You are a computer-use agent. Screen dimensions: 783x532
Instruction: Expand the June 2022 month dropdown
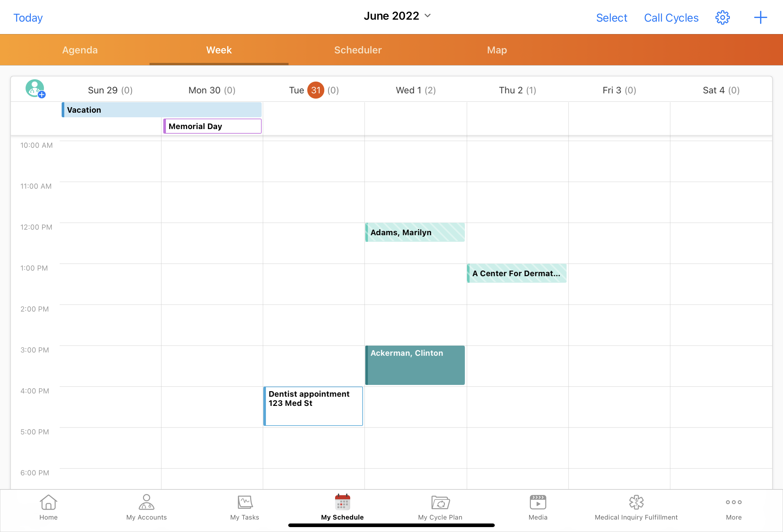397,16
